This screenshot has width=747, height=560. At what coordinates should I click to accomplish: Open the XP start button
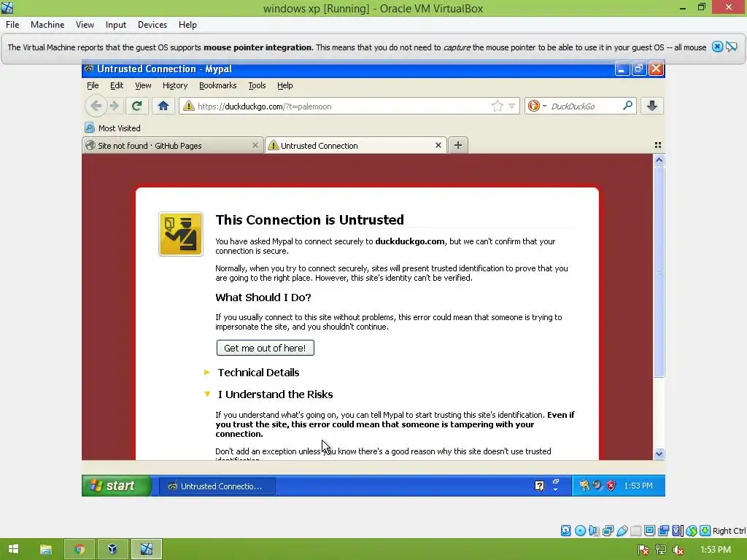117,485
